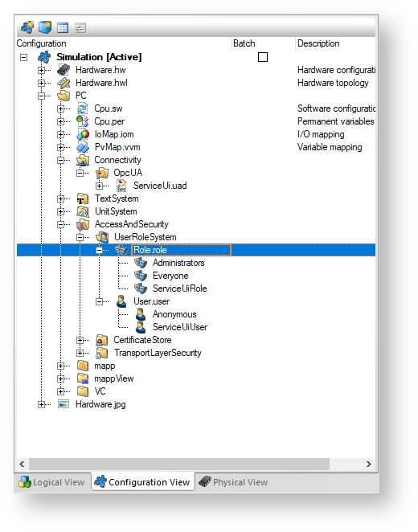Screen dimensions: 418x532
Task: Toggle the Batch checkbox for Simulation
Action: coord(263,57)
